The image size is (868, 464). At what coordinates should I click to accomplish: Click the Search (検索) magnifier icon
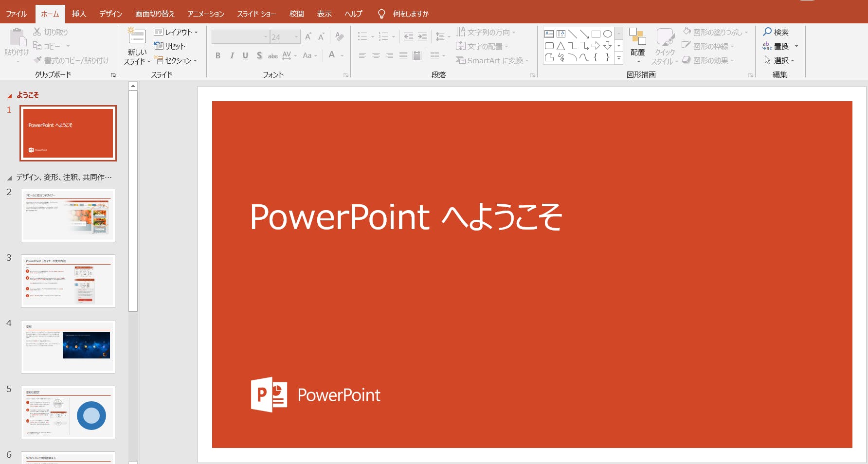pos(767,32)
